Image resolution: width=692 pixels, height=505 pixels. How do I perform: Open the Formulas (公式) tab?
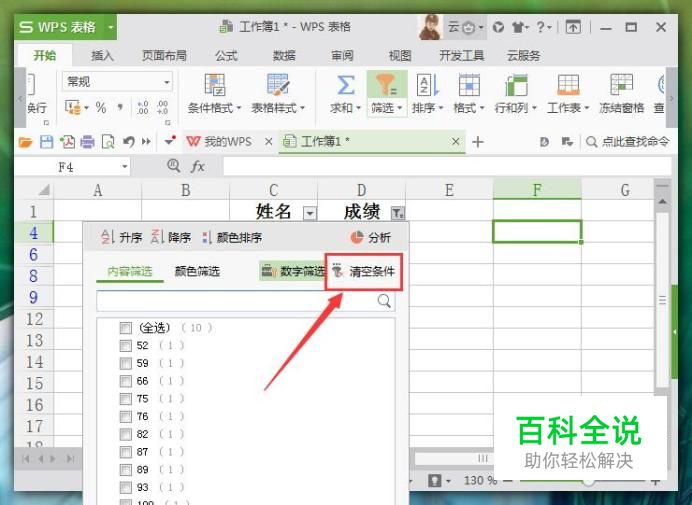pos(226,56)
